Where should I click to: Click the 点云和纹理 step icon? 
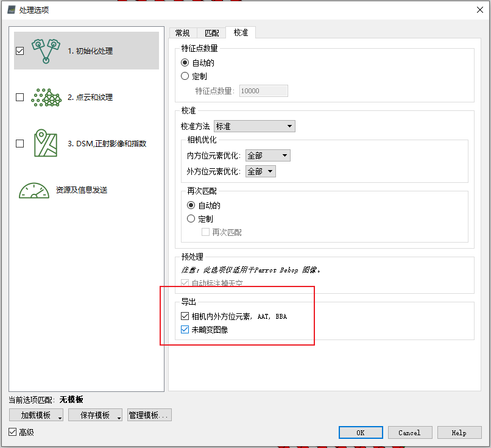[46, 97]
